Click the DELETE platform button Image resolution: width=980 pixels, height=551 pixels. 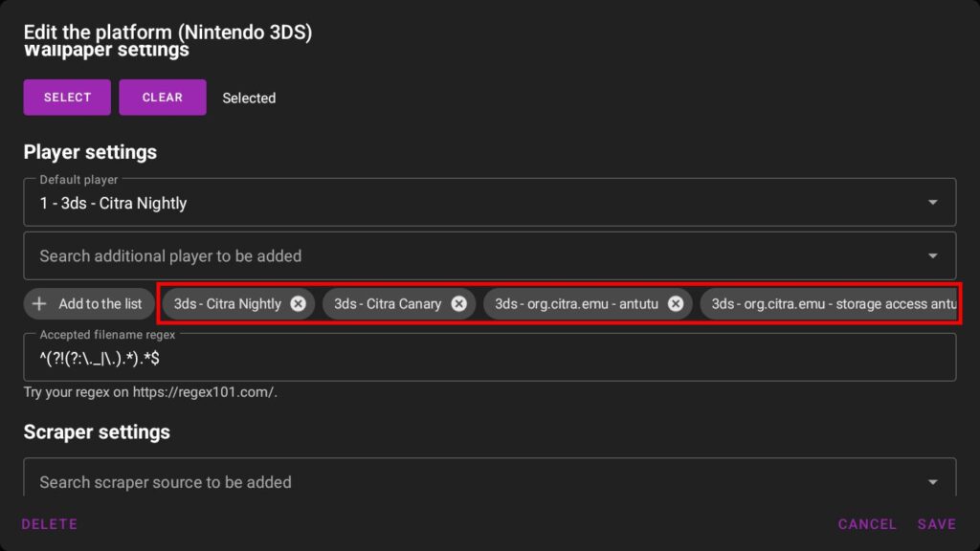tap(49, 524)
